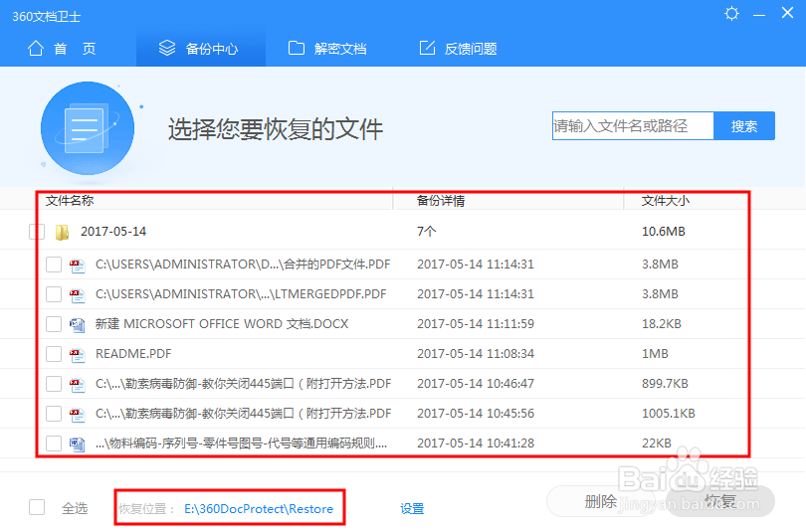Click the home icon in navigation

tap(36, 49)
